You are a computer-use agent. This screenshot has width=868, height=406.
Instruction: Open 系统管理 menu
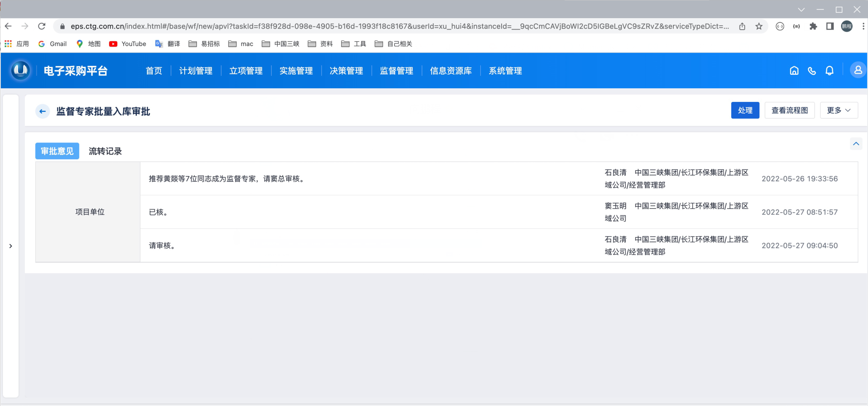coord(505,71)
